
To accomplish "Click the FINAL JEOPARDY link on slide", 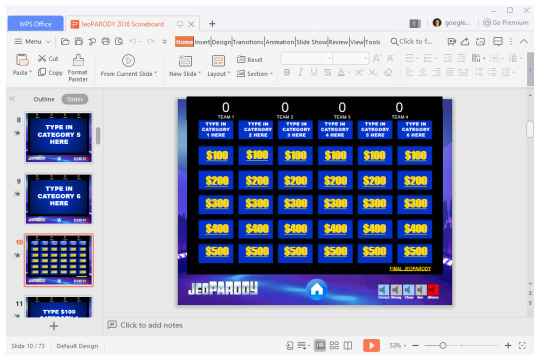I will point(410,269).
